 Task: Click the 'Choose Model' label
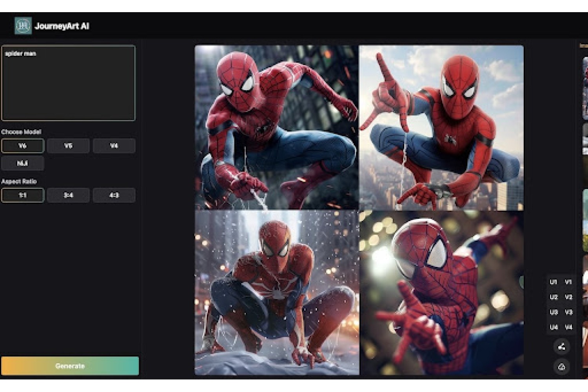click(21, 132)
